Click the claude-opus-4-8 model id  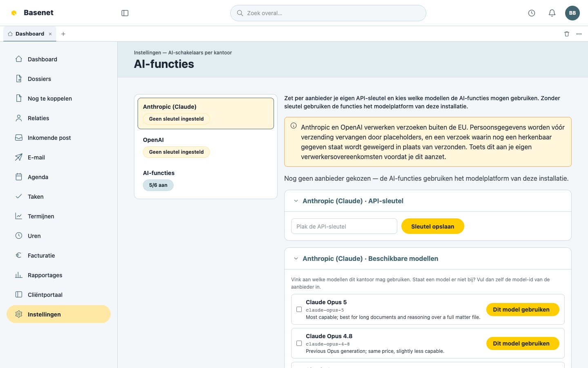click(327, 344)
